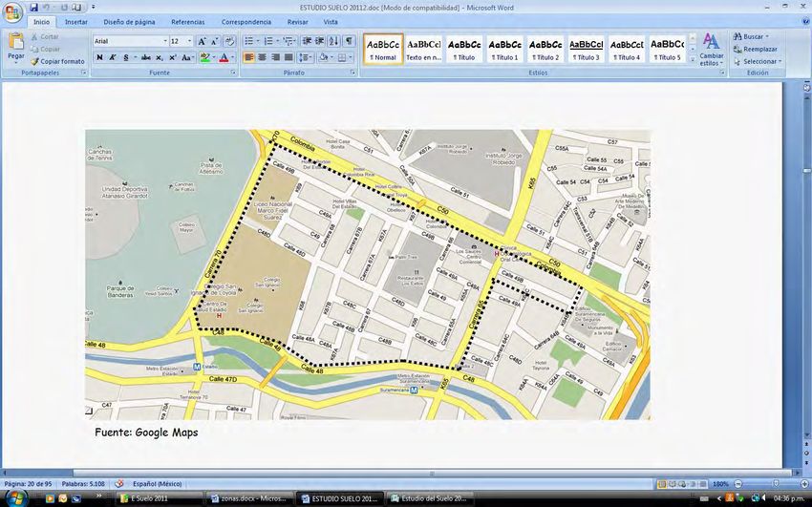Click the Save icon in quick access toolbar
This screenshot has height=507, width=812.
33,7
